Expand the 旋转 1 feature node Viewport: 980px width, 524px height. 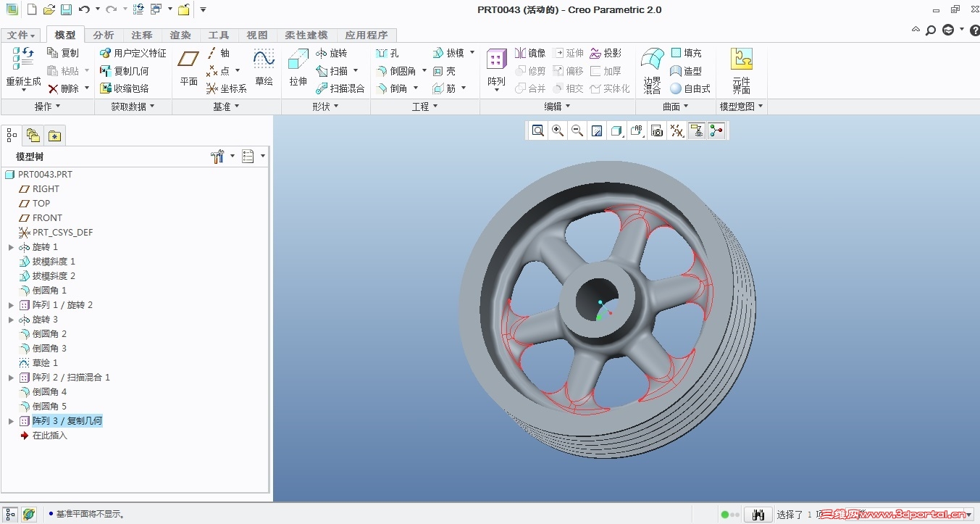click(x=11, y=247)
